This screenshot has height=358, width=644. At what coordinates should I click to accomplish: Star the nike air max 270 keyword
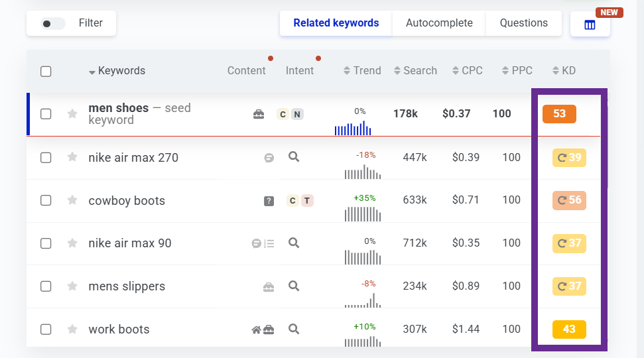click(72, 158)
